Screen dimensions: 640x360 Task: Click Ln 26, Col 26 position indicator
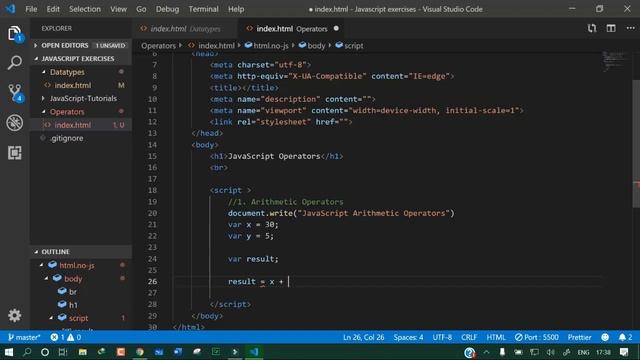(x=363, y=338)
